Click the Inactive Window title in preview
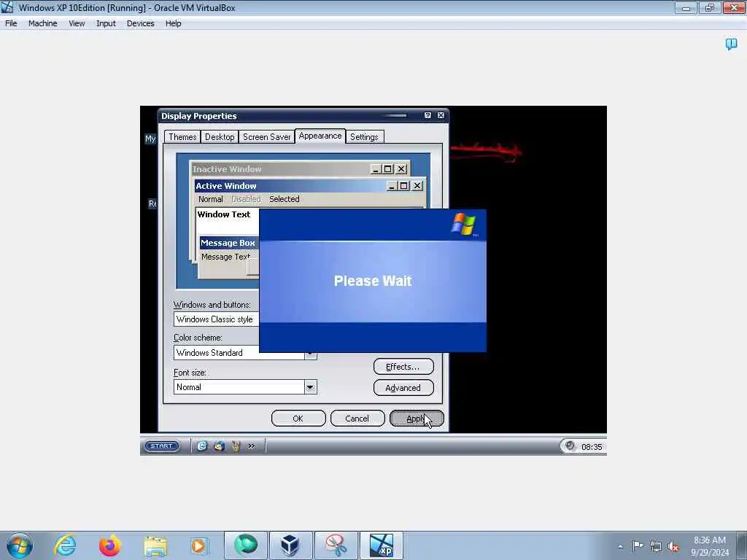747x560 pixels. 227,169
